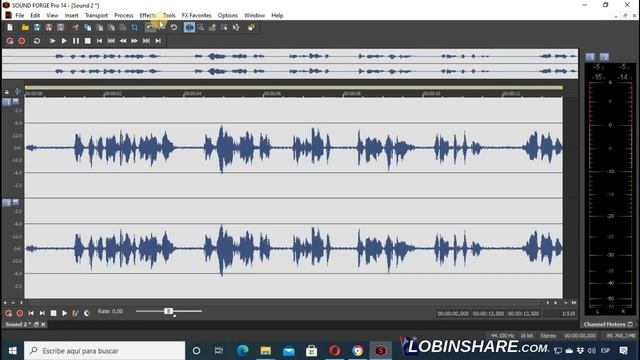Viewport: 640px width, 360px height.
Task: Click Record button in data window transport
Action: coord(20,313)
